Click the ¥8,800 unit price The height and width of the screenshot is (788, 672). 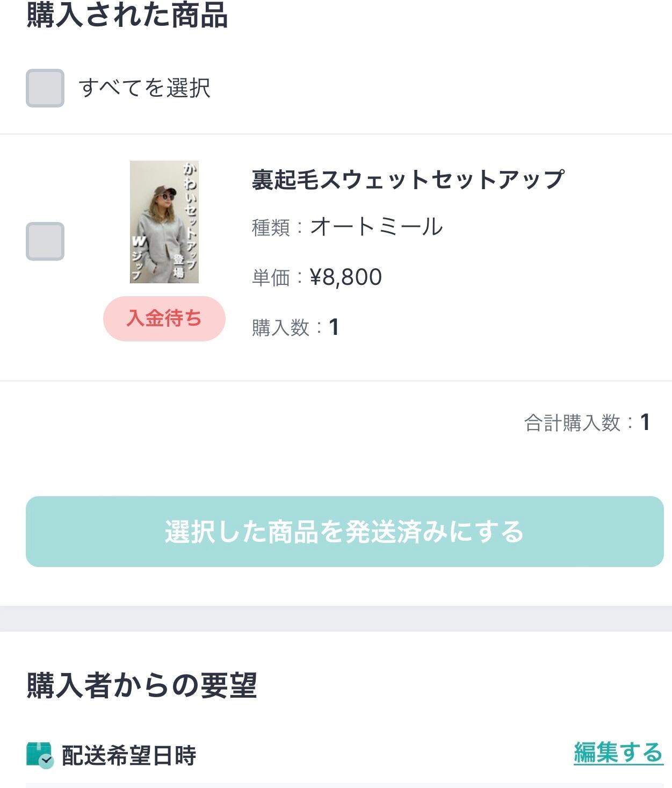[346, 277]
